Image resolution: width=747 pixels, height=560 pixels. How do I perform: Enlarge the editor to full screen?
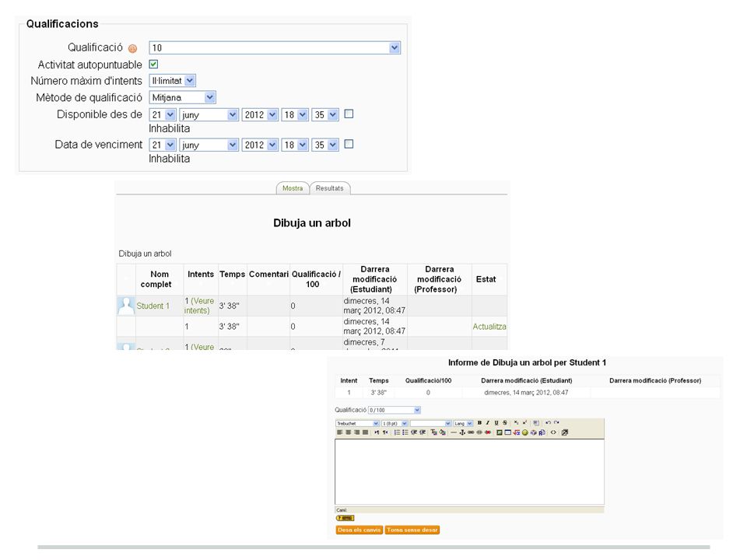[x=565, y=432]
